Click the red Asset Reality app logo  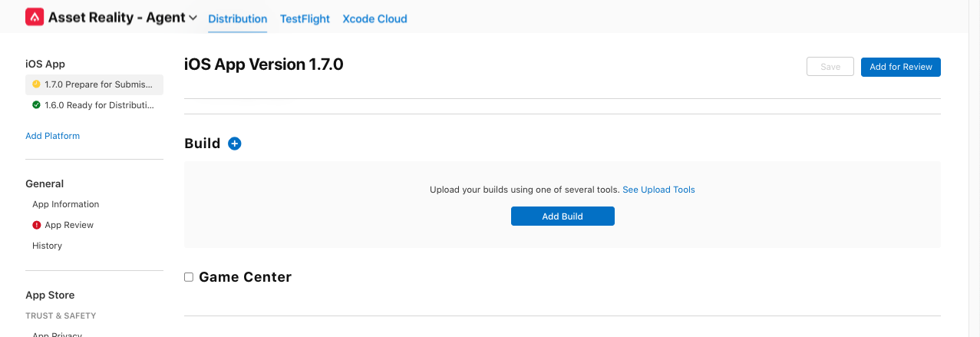tap(35, 18)
